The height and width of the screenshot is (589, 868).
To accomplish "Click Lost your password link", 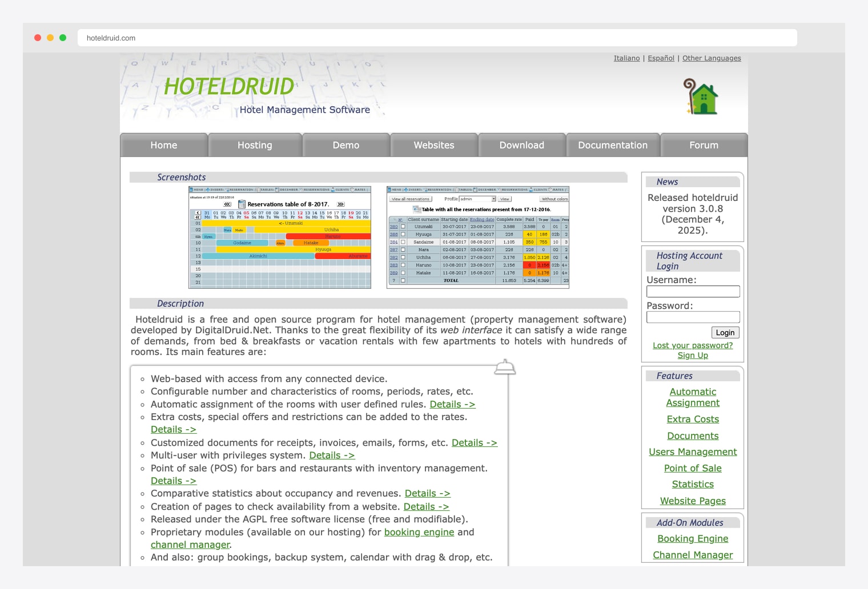I will tap(693, 345).
